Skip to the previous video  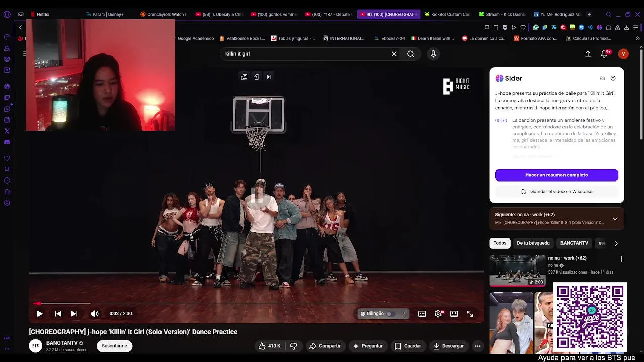point(58,313)
